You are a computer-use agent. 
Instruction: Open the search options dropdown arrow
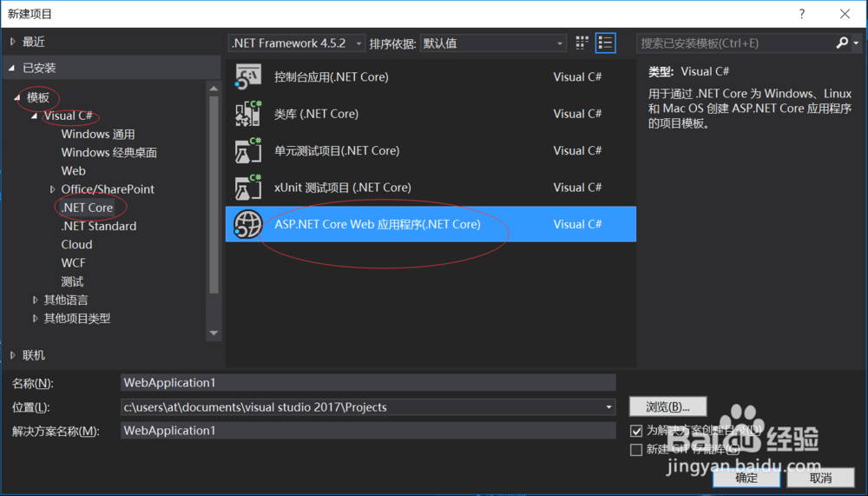(x=857, y=43)
